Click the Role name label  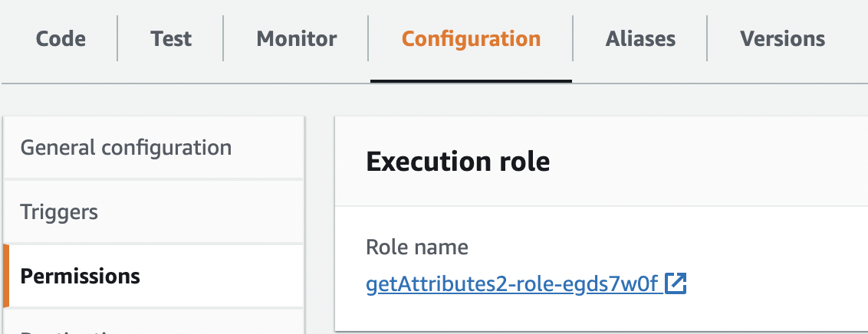(x=416, y=247)
